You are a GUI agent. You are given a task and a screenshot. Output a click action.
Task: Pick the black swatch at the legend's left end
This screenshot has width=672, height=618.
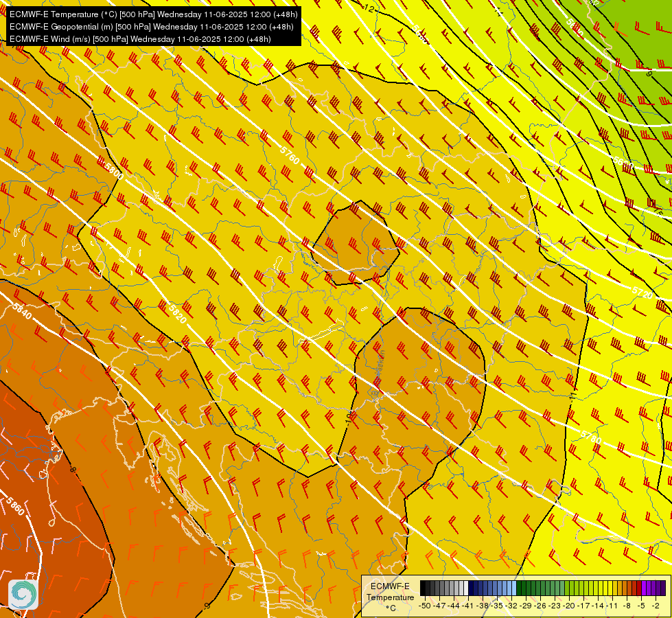(x=423, y=588)
